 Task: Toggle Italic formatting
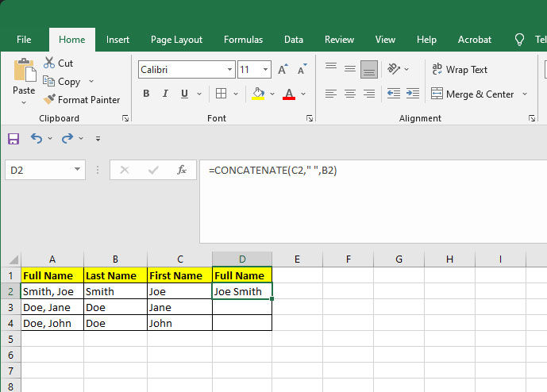(x=165, y=94)
